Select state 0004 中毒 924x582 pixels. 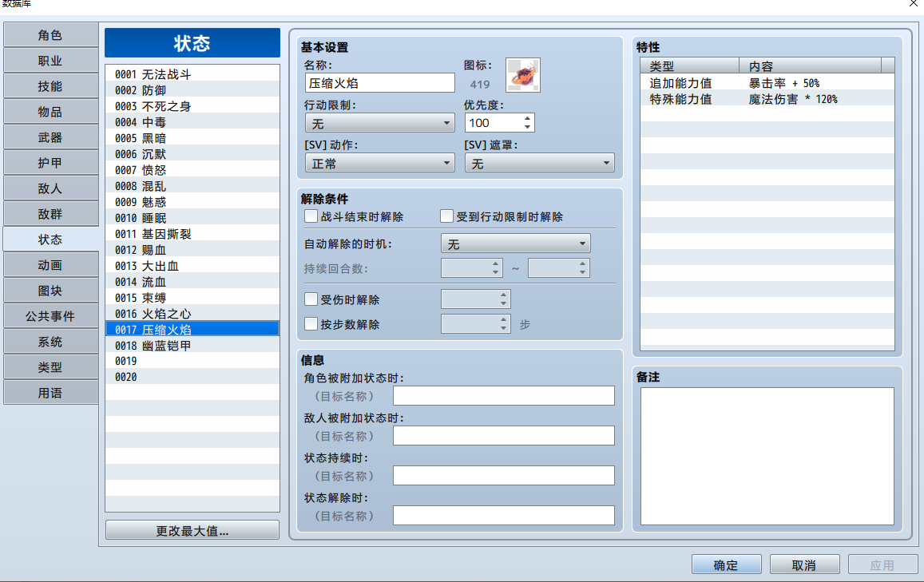(x=192, y=121)
